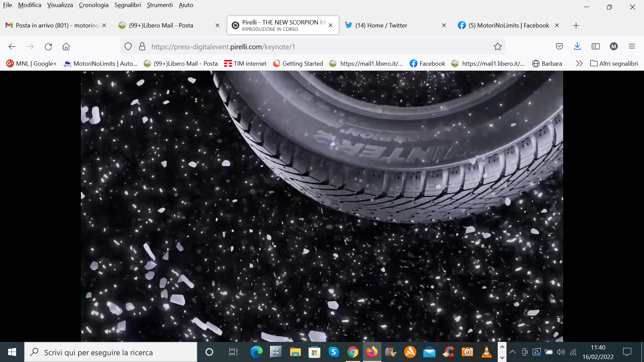Toggle the sidebars view icon

click(596, 47)
